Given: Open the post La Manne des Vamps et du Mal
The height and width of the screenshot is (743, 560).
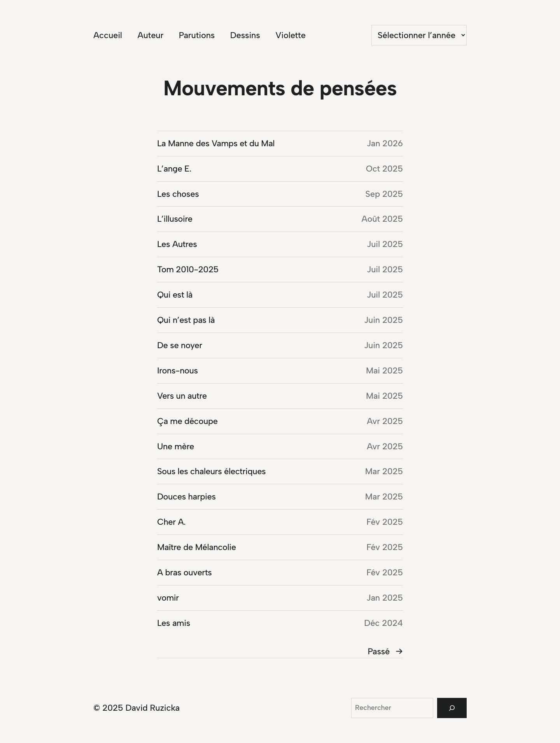Looking at the screenshot, I should tap(216, 143).
